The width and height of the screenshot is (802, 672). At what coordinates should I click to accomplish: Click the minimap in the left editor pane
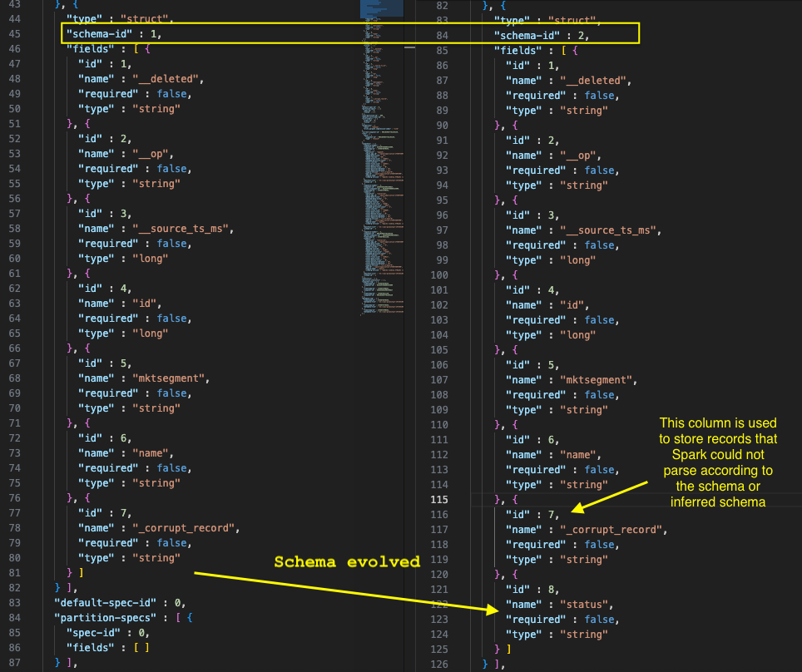(x=382, y=158)
